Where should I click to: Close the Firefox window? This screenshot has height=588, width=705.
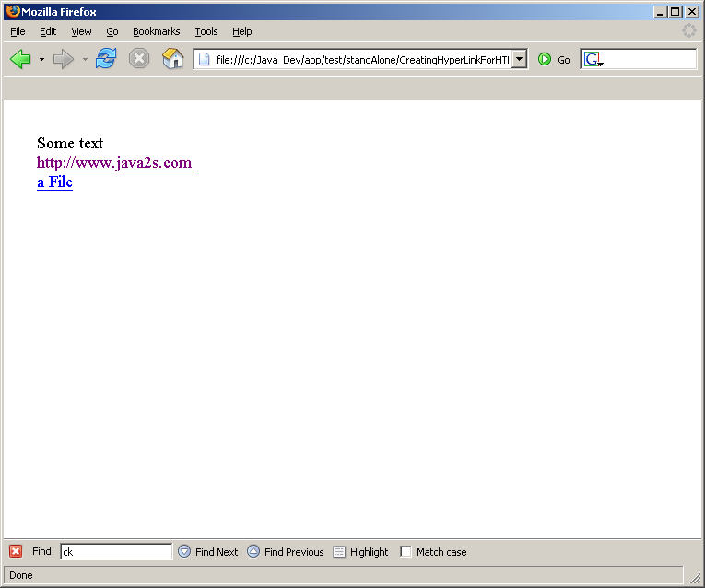click(691, 12)
